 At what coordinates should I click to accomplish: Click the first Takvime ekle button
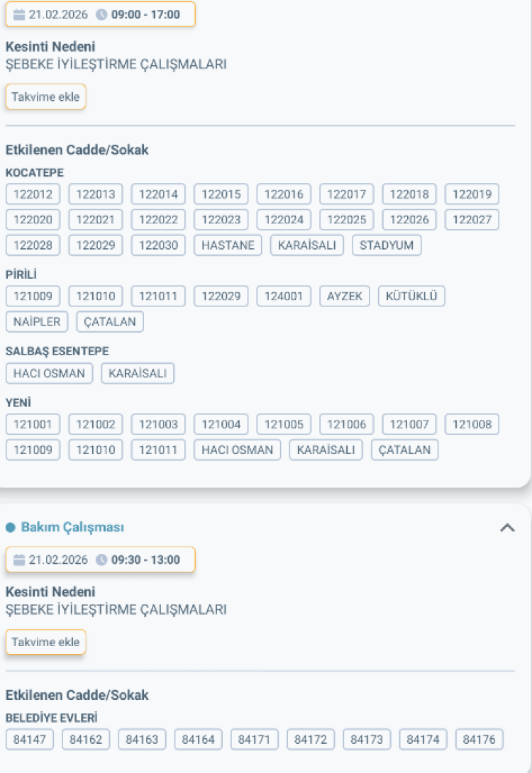coord(45,96)
